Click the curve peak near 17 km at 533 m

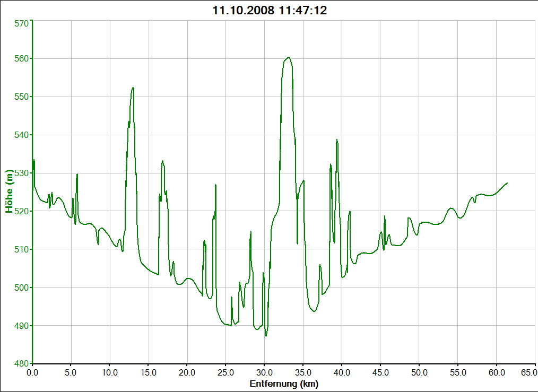tap(162, 161)
